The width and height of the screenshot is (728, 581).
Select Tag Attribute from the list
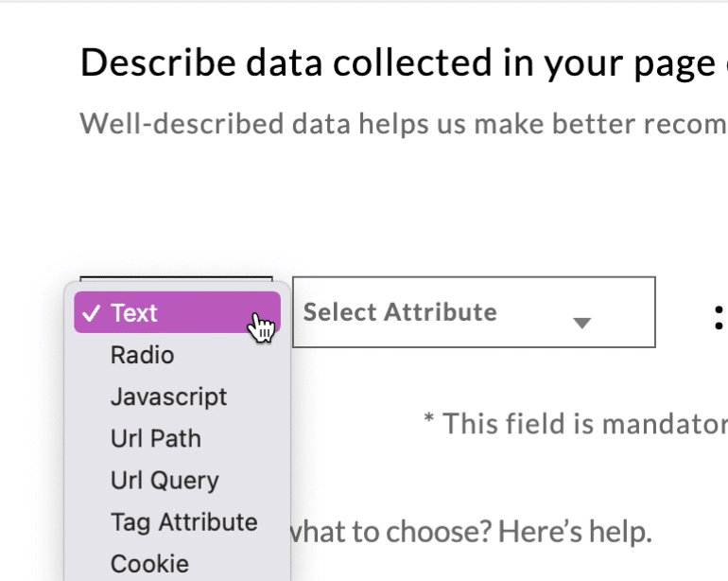[x=183, y=522]
